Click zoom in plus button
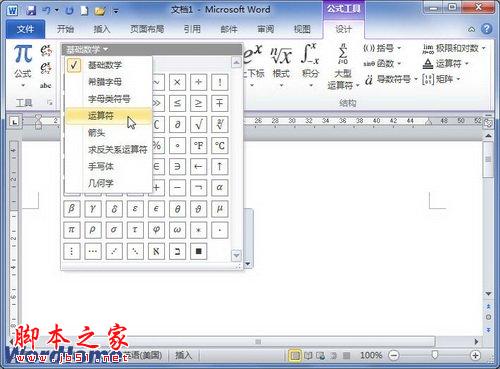Screen dimensions: 500x369 click(476, 356)
